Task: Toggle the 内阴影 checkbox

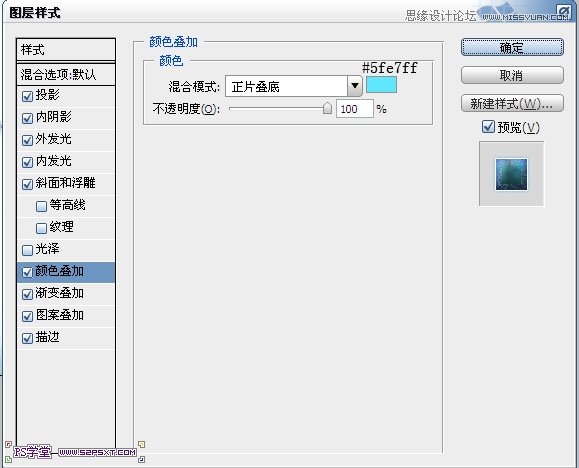Action: (27, 118)
